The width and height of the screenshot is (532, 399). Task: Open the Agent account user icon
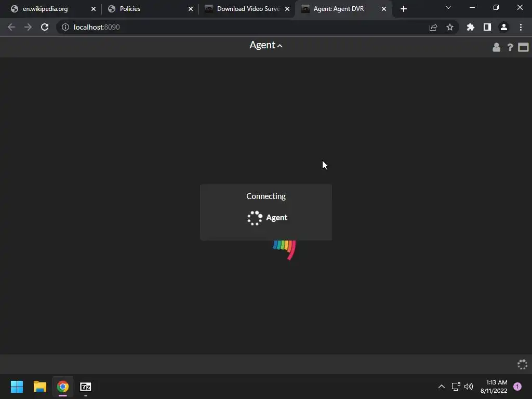tap(496, 47)
